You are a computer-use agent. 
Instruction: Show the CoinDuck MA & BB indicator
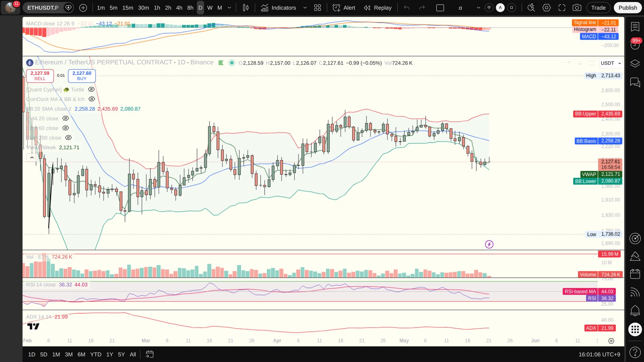tap(92, 99)
